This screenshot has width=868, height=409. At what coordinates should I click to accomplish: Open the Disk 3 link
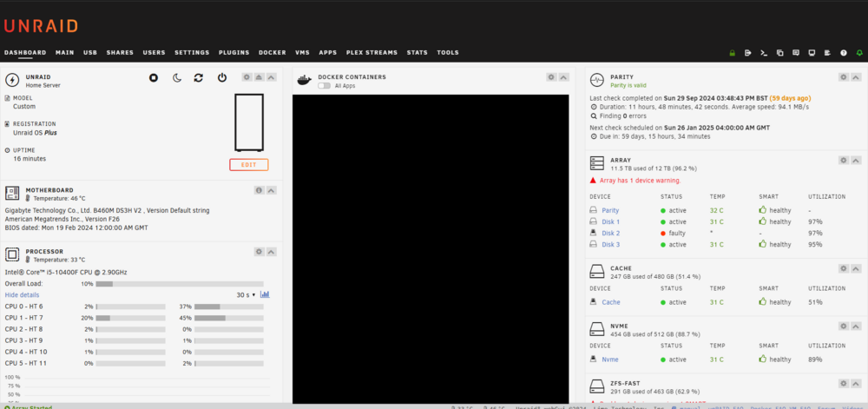611,245
